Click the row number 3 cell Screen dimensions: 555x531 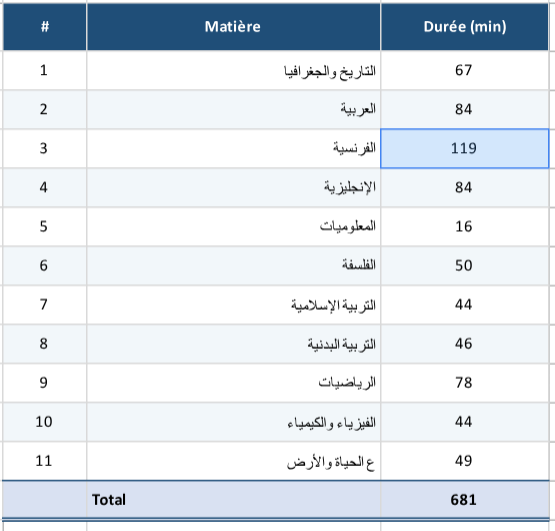click(45, 148)
